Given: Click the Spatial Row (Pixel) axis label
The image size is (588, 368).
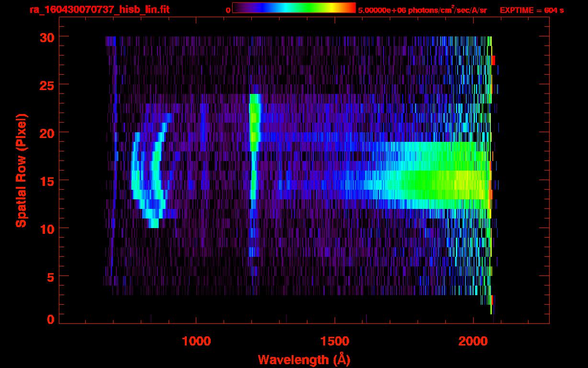Looking at the screenshot, I should 21,170.
